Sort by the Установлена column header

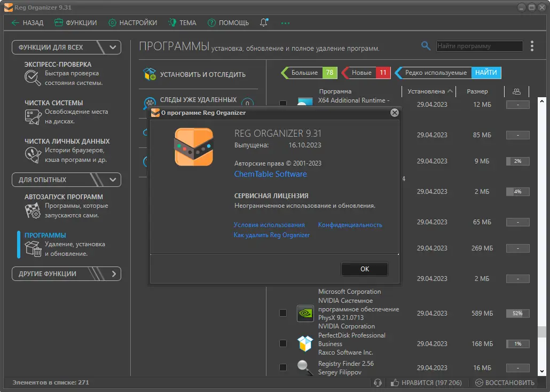430,91
